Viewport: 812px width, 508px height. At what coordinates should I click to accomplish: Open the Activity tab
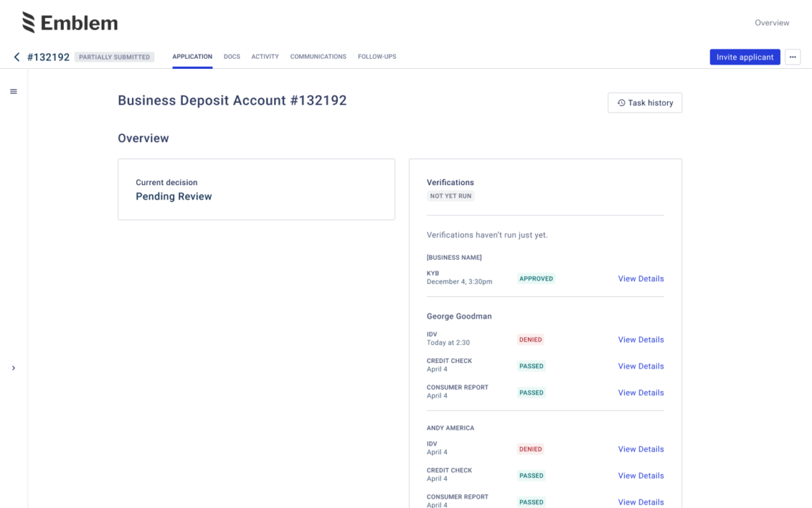(265, 56)
